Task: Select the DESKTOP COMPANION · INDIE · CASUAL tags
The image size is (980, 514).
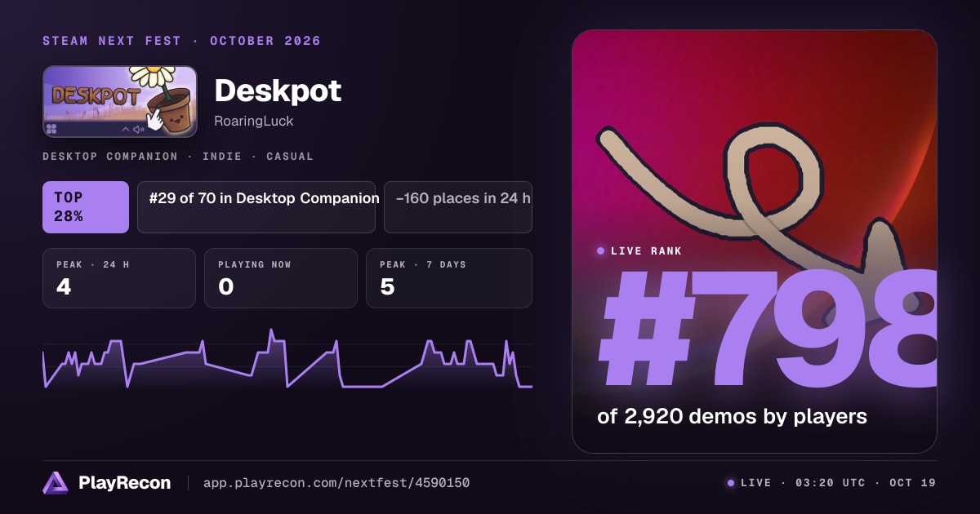Action: [x=178, y=156]
